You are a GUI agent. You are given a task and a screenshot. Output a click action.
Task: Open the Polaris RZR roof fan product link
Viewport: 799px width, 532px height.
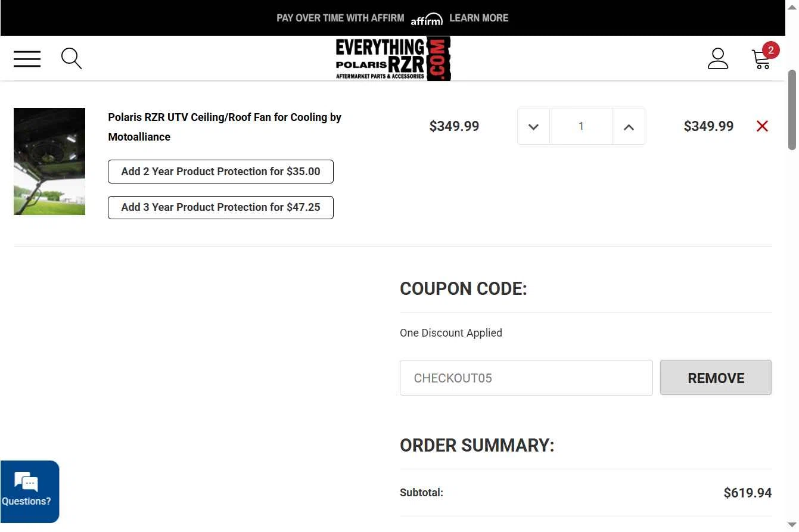[225, 127]
